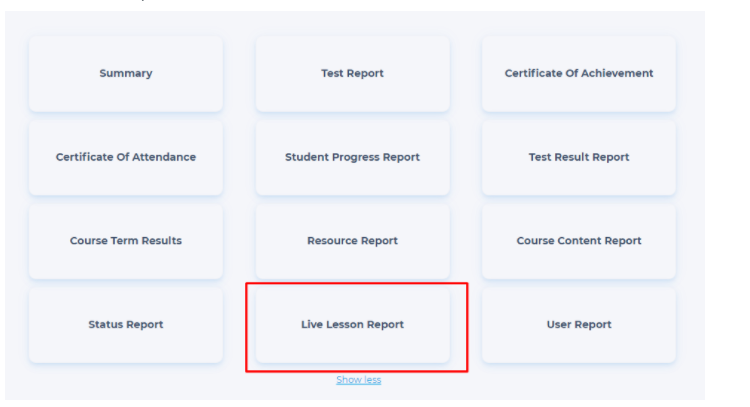The width and height of the screenshot is (750, 407).
Task: Click the "Status Report" text label
Action: point(126,325)
